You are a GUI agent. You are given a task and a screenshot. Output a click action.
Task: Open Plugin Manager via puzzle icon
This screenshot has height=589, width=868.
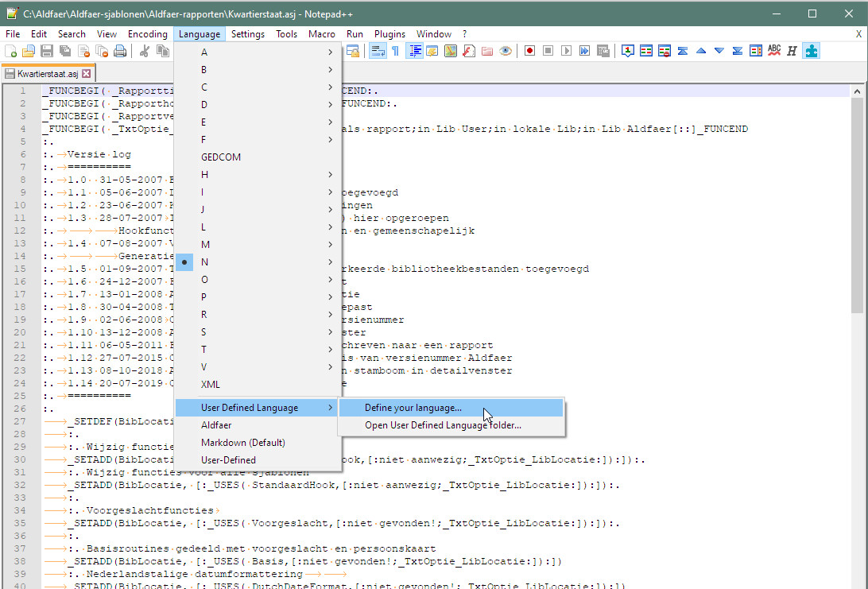coord(811,50)
